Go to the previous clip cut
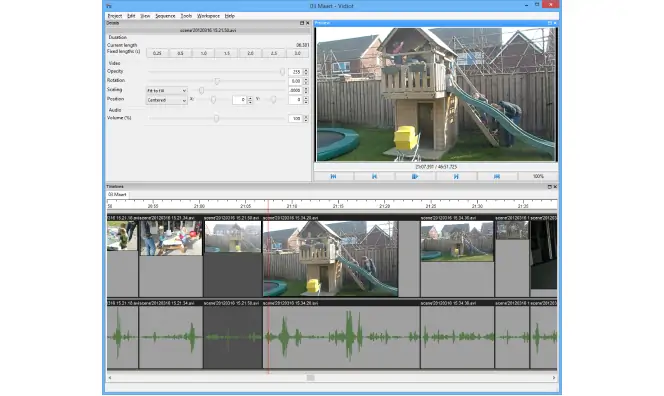The height and width of the screenshot is (396, 664). [x=374, y=176]
